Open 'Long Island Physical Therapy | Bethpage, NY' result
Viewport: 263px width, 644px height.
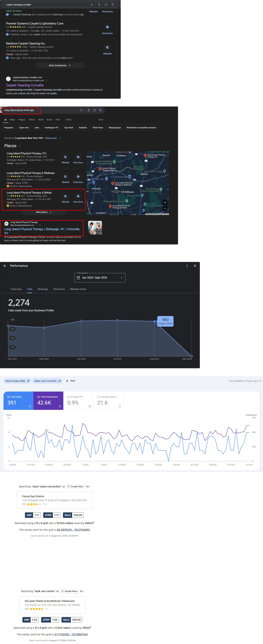(x=42, y=231)
